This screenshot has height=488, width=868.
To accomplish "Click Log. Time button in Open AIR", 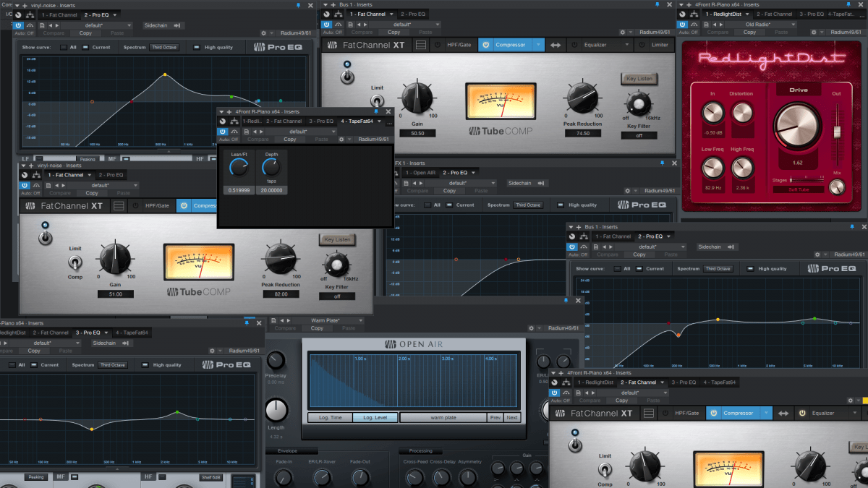I will point(331,418).
